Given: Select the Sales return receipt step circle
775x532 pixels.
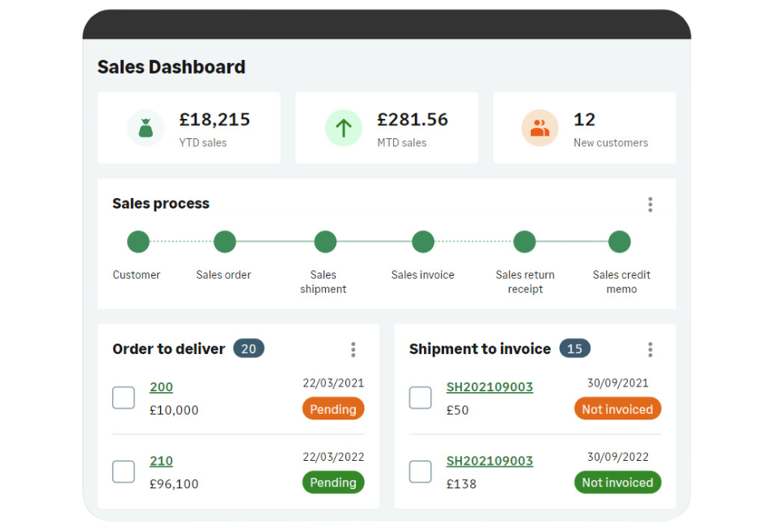Looking at the screenshot, I should (x=524, y=242).
